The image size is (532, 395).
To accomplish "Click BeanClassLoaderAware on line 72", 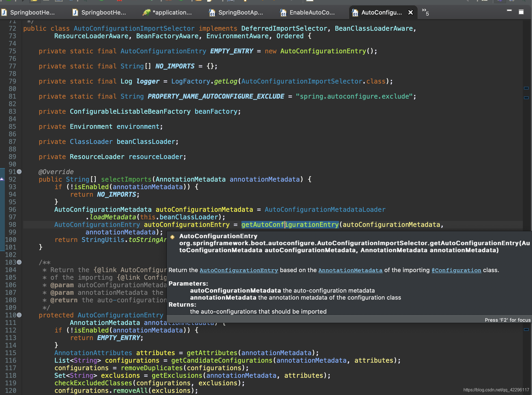I will click(x=374, y=29).
